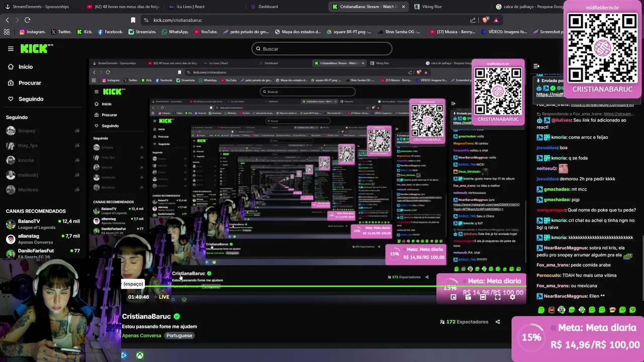
Task: Open followed channel meikodrj
Action: [x=43, y=174]
